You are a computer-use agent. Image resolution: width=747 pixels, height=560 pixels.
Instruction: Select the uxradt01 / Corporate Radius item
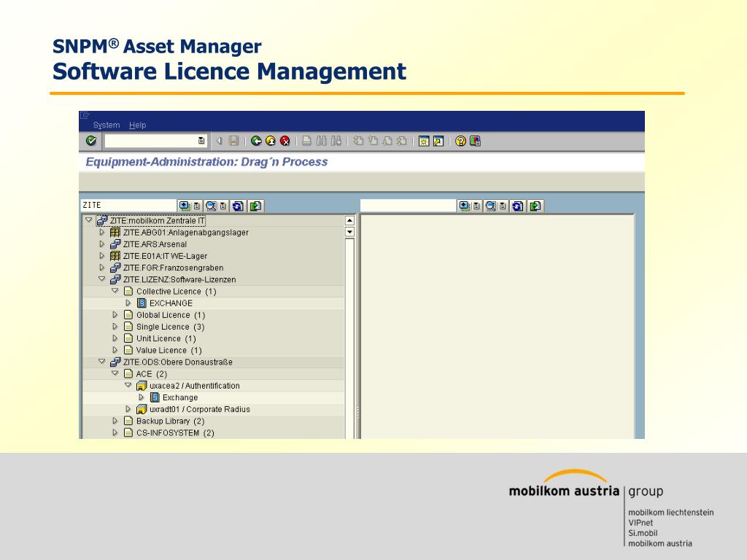click(200, 409)
